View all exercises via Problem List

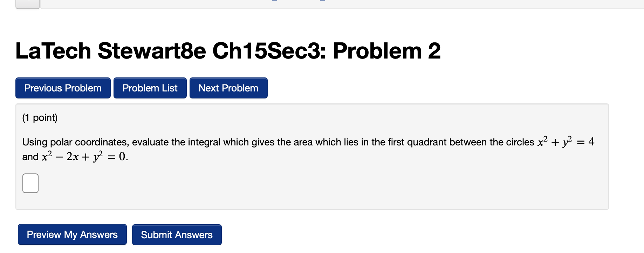150,88
